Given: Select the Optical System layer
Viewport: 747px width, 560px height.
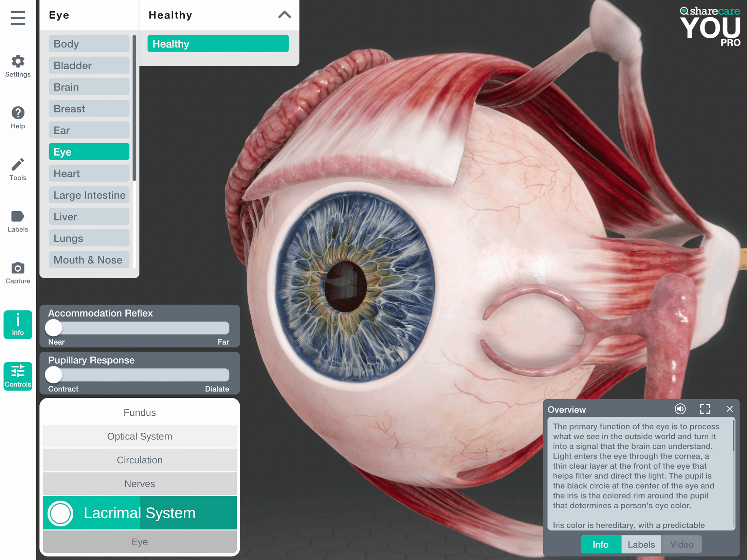Looking at the screenshot, I should point(140,436).
